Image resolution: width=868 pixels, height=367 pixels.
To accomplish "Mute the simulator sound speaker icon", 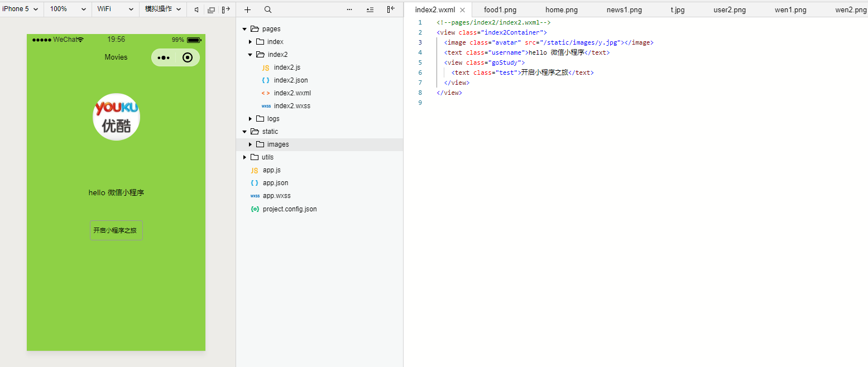I will click(196, 9).
